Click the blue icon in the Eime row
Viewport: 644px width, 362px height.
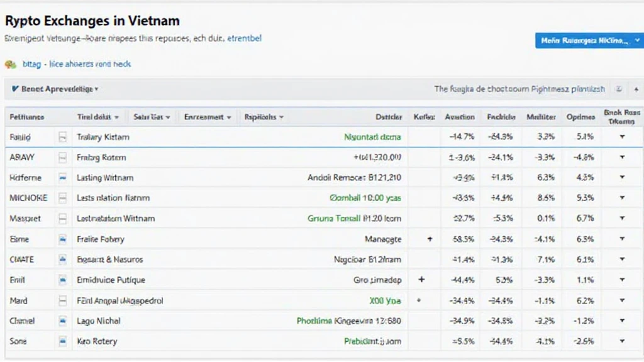(62, 239)
